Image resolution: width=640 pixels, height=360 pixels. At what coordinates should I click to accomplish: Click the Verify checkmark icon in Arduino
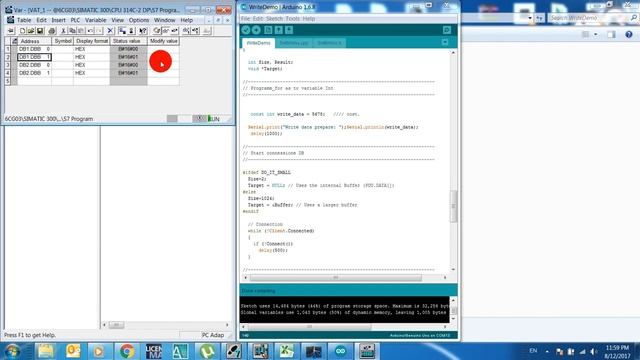point(246,30)
